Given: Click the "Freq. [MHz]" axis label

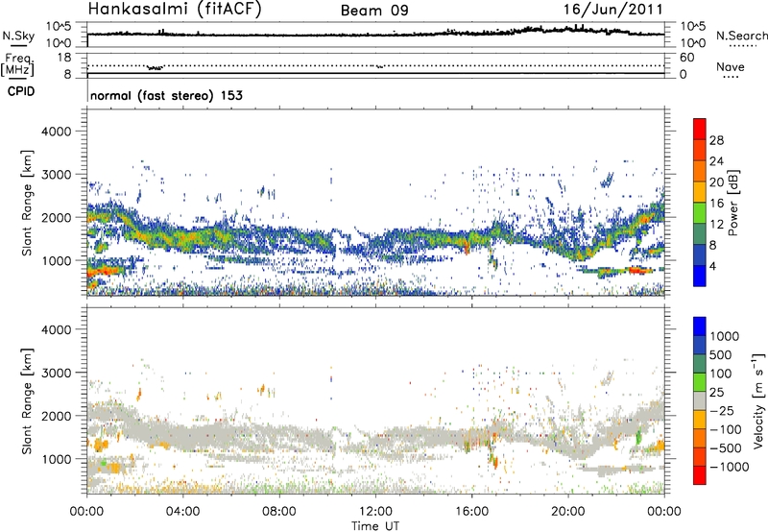Looking at the screenshot, I should pyautogui.click(x=18, y=64).
